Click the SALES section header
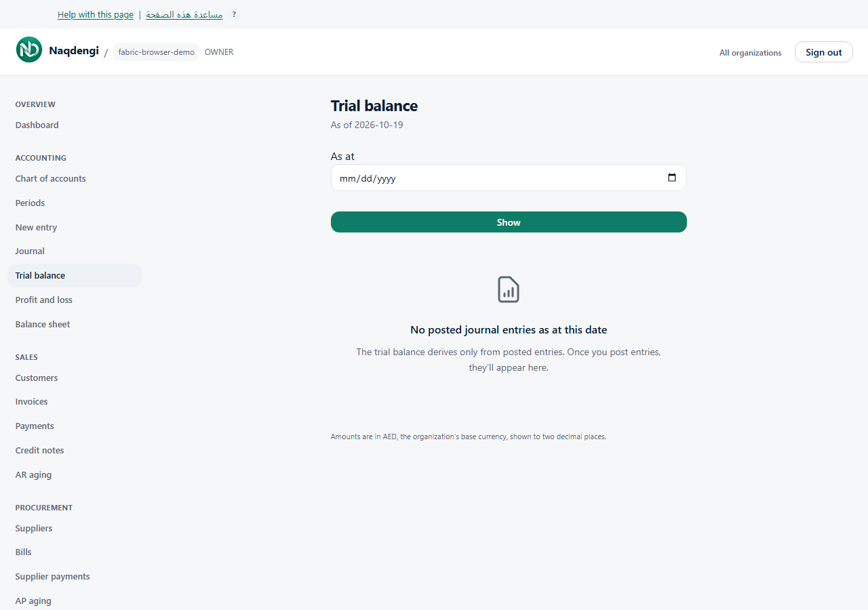 pos(26,357)
